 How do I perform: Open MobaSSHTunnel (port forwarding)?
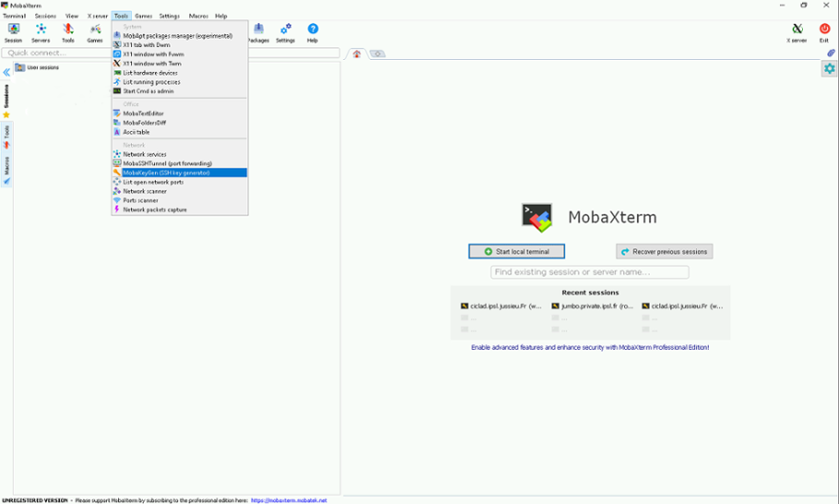click(180, 164)
